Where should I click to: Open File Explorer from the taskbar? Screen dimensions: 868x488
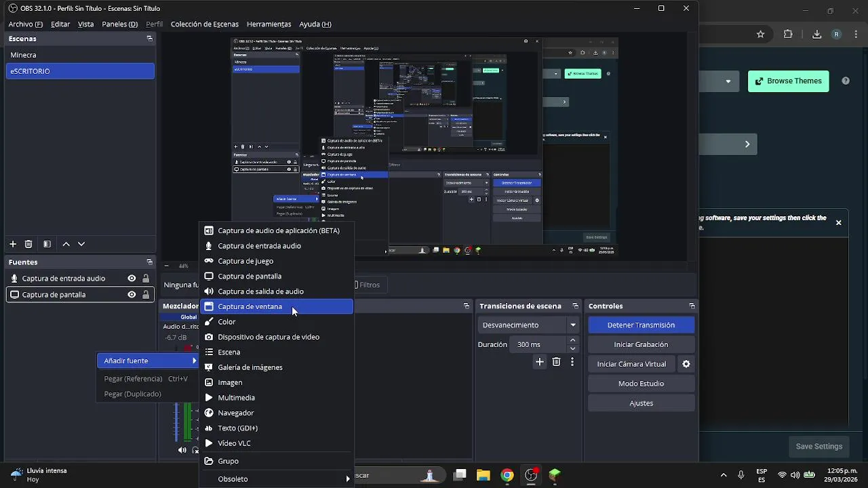[483, 475]
